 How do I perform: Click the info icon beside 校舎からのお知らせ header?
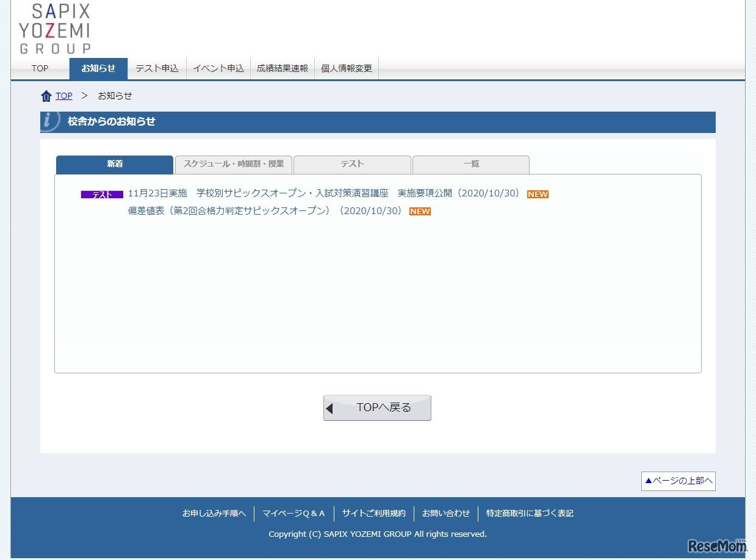[48, 121]
